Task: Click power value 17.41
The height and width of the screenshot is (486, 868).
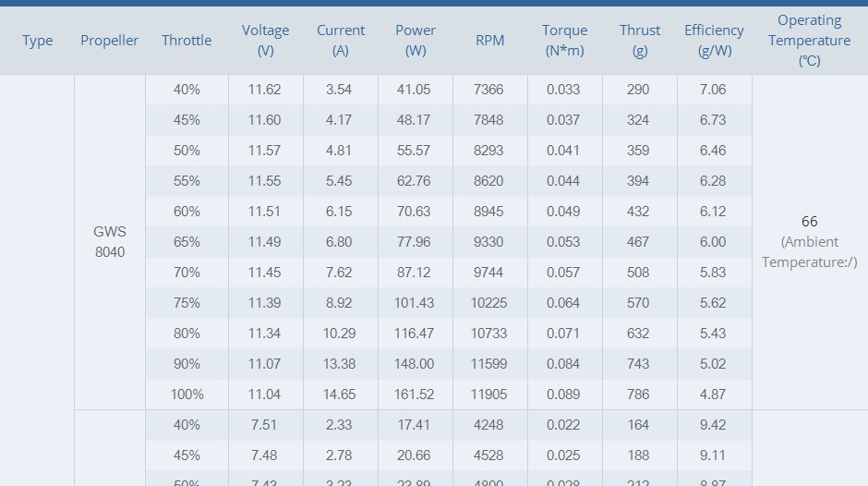Action: click(x=414, y=425)
